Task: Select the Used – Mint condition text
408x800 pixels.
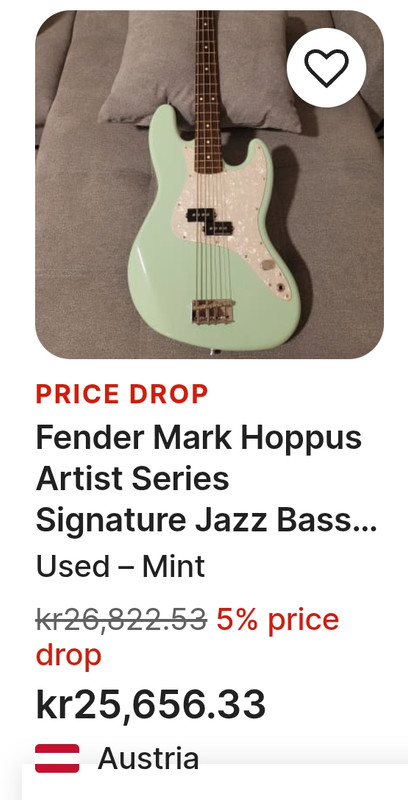Action: click(x=120, y=566)
